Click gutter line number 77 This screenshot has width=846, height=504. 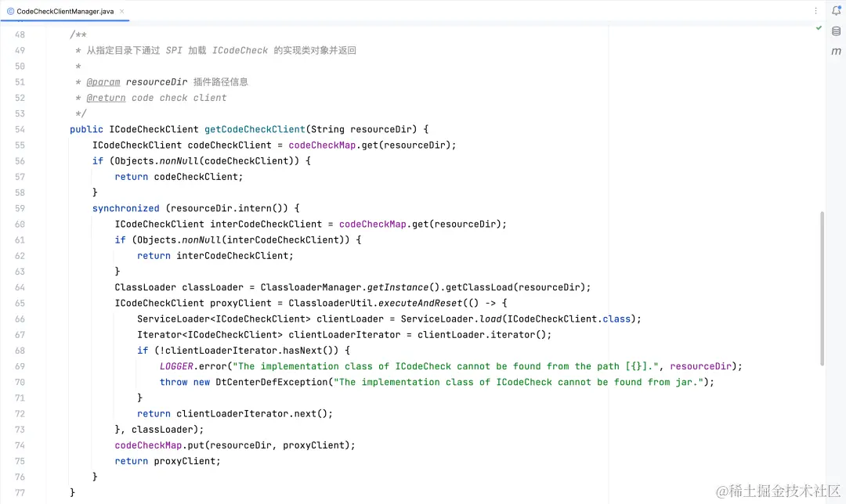20,493
